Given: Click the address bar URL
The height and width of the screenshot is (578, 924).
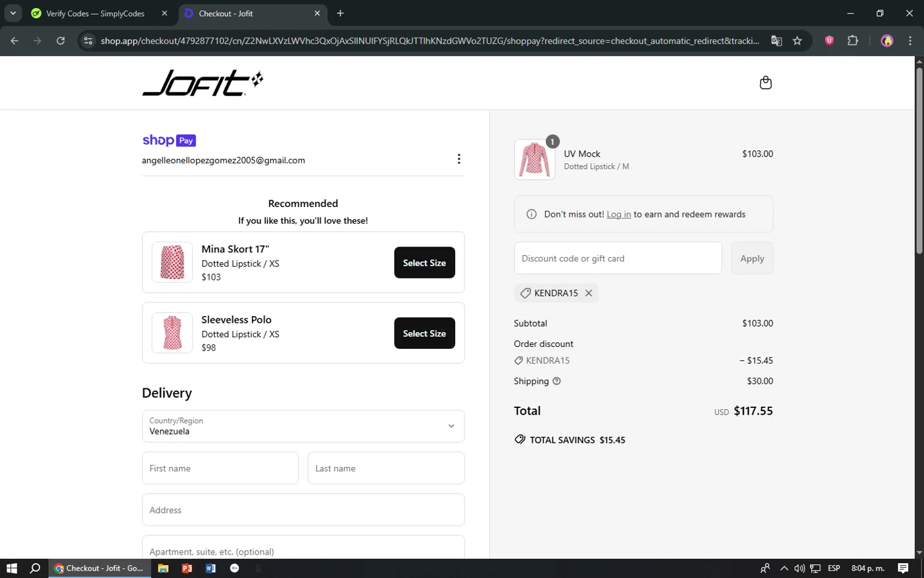Looking at the screenshot, I should tap(430, 41).
